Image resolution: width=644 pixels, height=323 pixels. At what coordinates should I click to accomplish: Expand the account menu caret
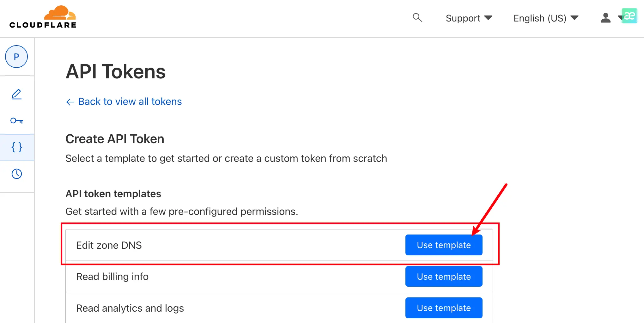pyautogui.click(x=620, y=18)
